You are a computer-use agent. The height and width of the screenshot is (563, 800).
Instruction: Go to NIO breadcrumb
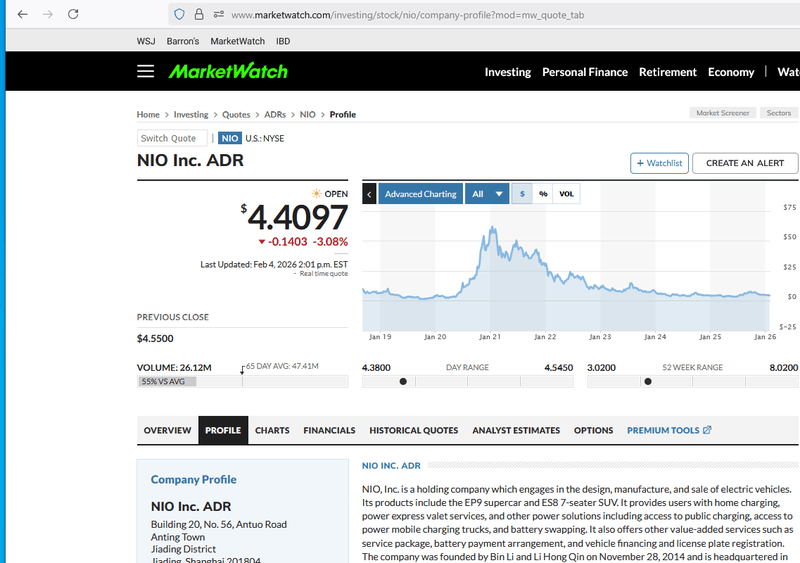[308, 114]
